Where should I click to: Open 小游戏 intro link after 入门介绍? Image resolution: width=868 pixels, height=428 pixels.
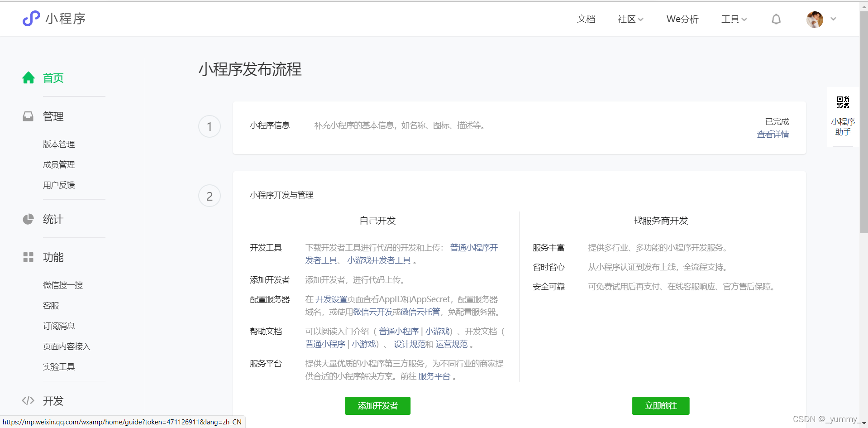point(437,332)
